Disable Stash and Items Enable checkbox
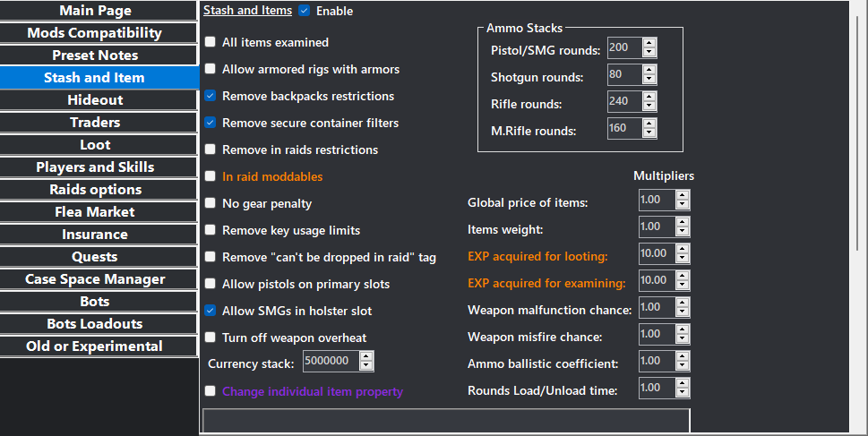 tap(305, 11)
